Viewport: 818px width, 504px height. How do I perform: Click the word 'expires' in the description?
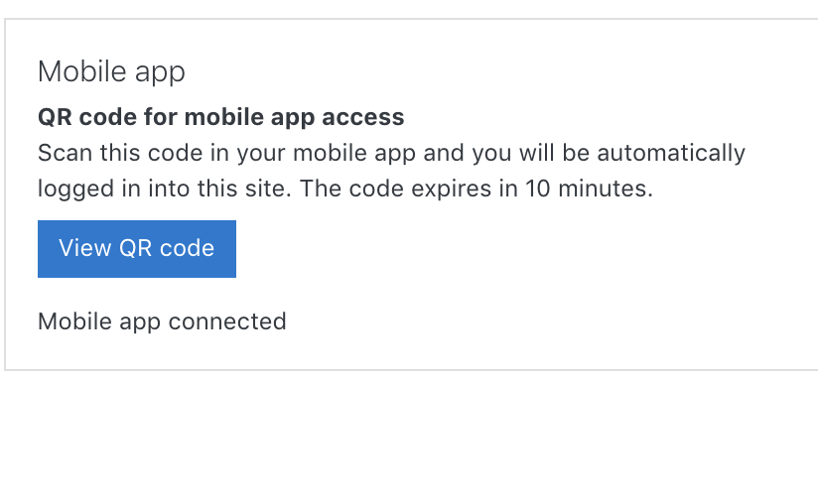coord(452,189)
